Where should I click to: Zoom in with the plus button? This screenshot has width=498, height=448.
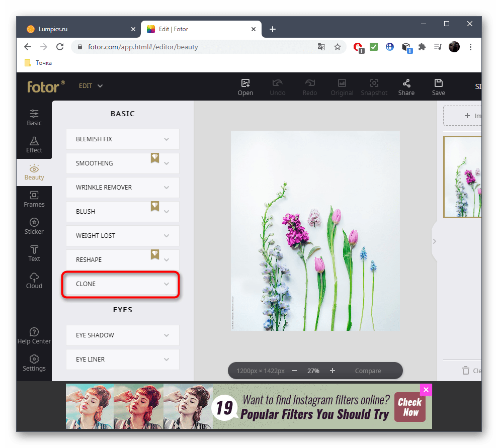tap(333, 371)
